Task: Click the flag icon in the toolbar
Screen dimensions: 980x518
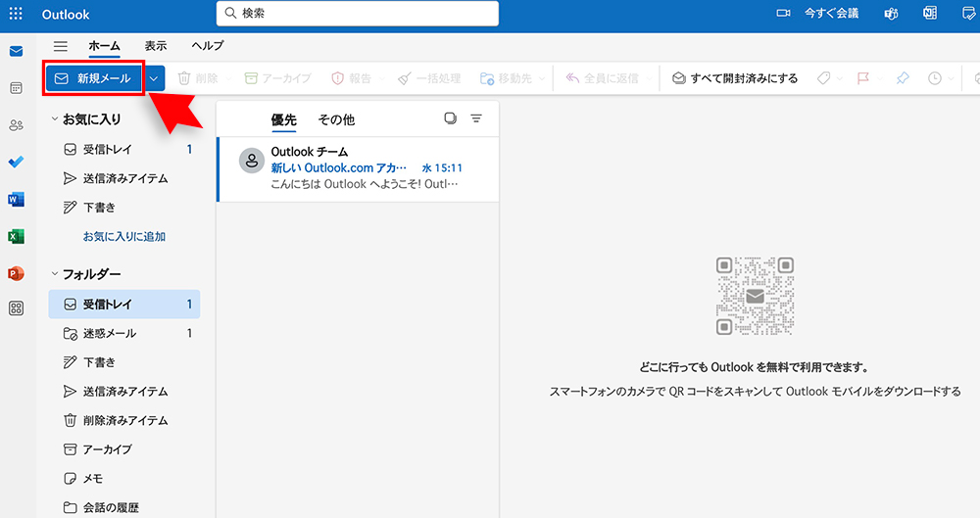Action: click(x=863, y=78)
